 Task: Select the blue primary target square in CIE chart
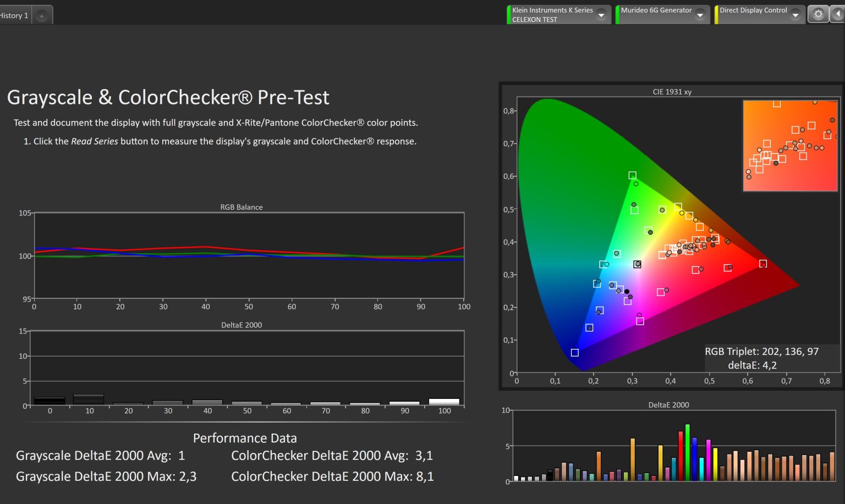[x=575, y=353]
